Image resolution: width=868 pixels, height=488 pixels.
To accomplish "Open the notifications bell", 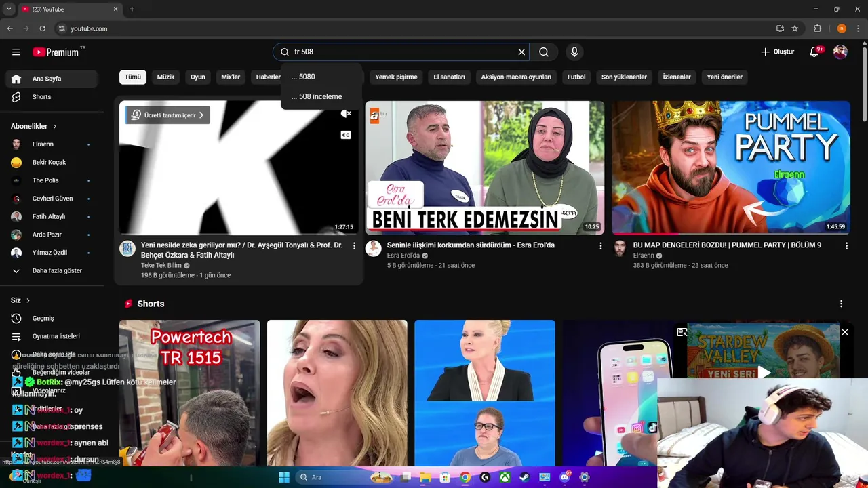I will [x=815, y=52].
